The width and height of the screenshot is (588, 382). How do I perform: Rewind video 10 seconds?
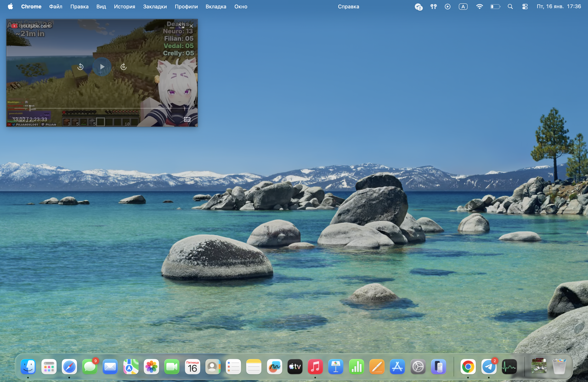[80, 67]
